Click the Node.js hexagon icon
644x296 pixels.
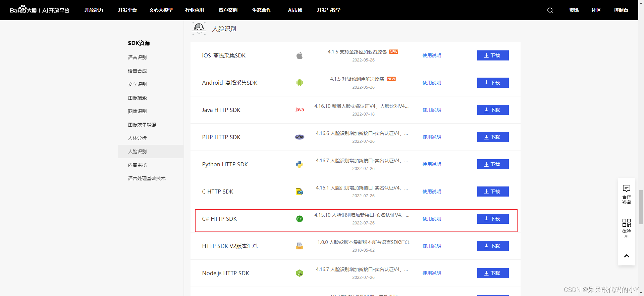300,273
